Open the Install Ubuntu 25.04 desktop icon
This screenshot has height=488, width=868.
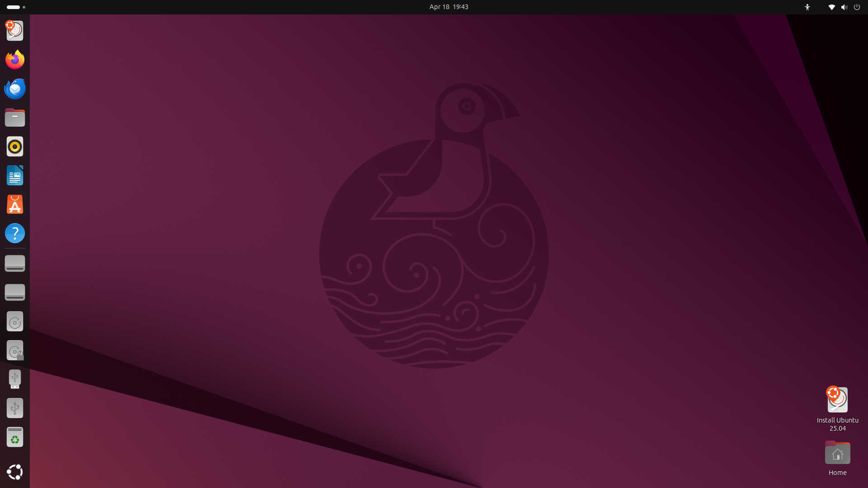(x=837, y=399)
